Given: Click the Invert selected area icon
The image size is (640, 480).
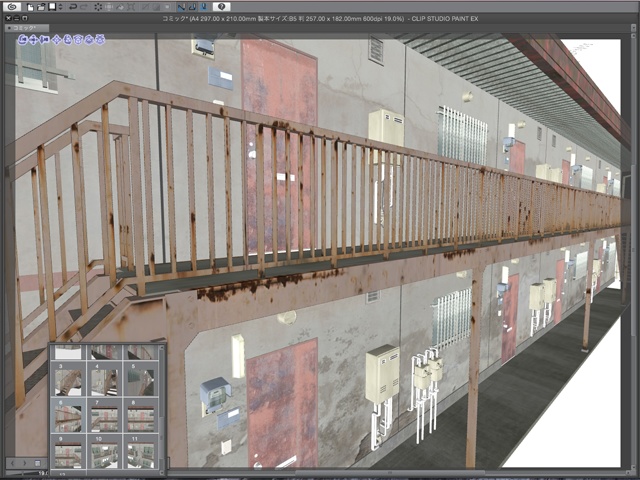Looking at the screenshot, I should (x=156, y=7).
